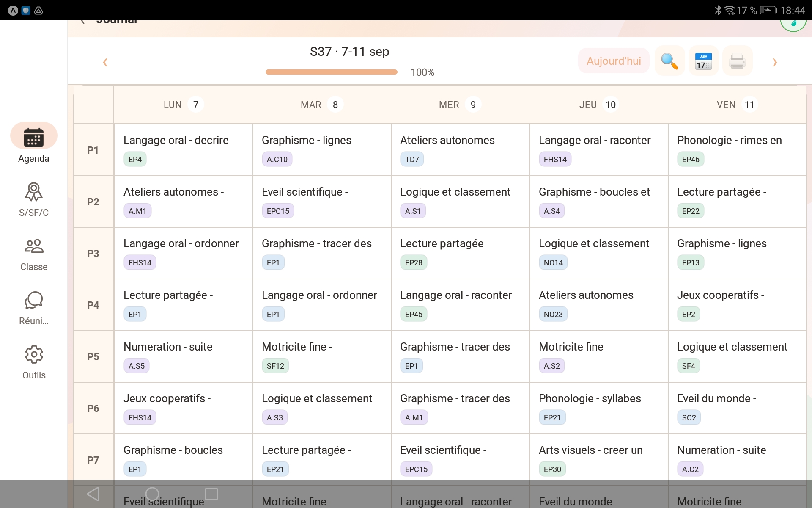
Task: Open the calendar date picker
Action: [x=703, y=61]
